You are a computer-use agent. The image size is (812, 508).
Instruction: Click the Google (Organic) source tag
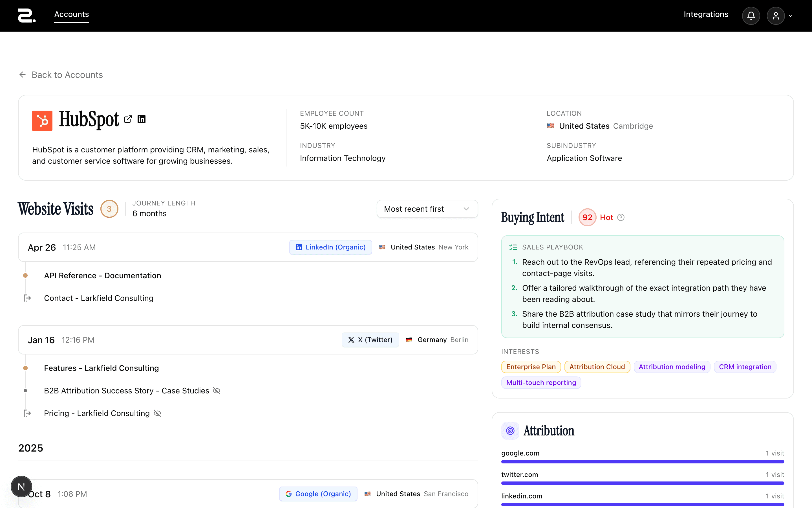pyautogui.click(x=318, y=494)
